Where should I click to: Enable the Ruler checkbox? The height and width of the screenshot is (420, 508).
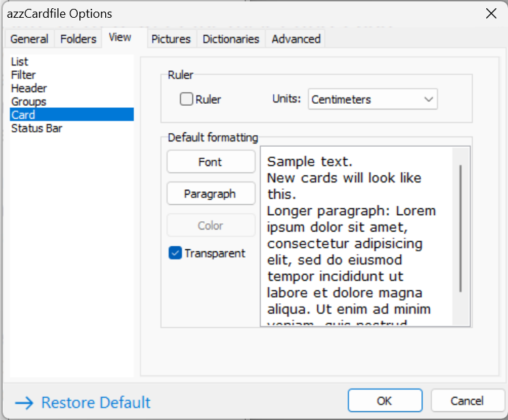point(186,99)
